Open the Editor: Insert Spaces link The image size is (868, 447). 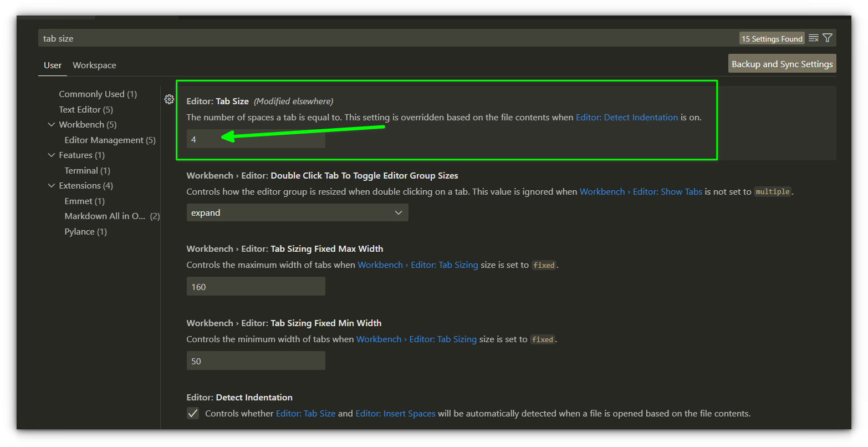coord(395,413)
